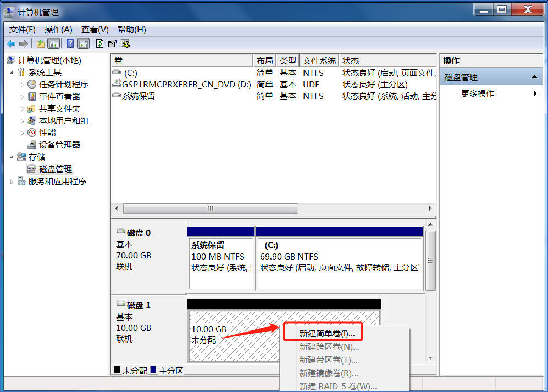
Task: Click the drive icon of the (C:) volume row
Action: 117,73
